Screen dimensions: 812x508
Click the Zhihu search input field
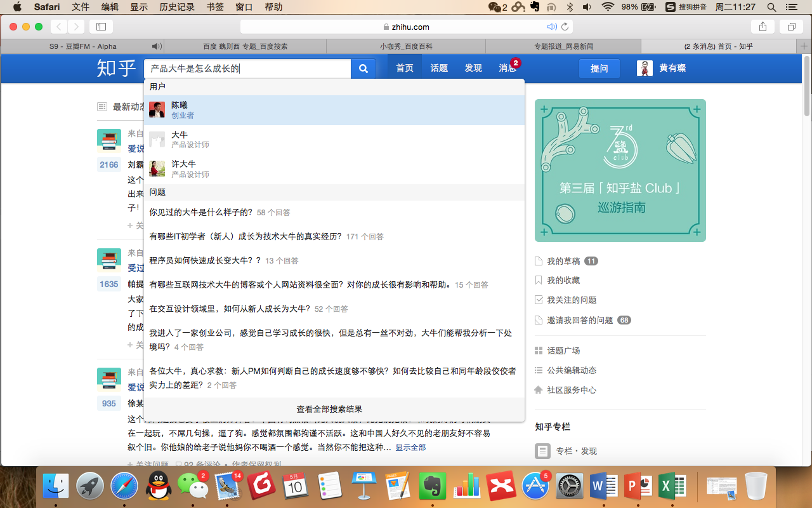point(247,69)
